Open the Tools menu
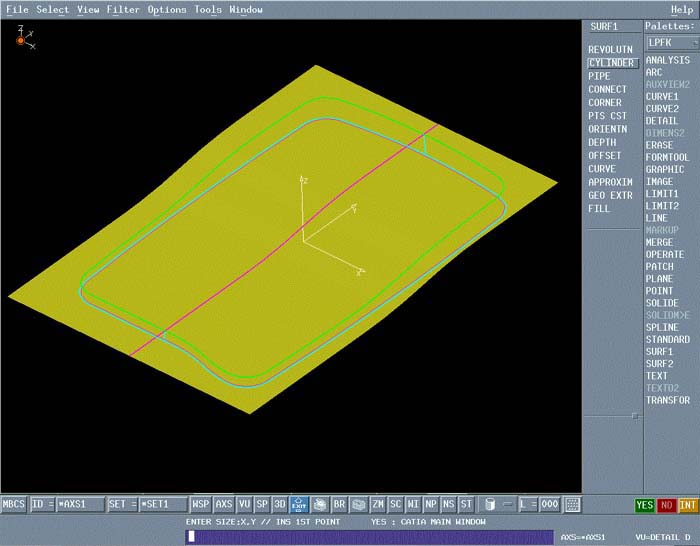Screen dimensions: 700x546 click(208, 10)
